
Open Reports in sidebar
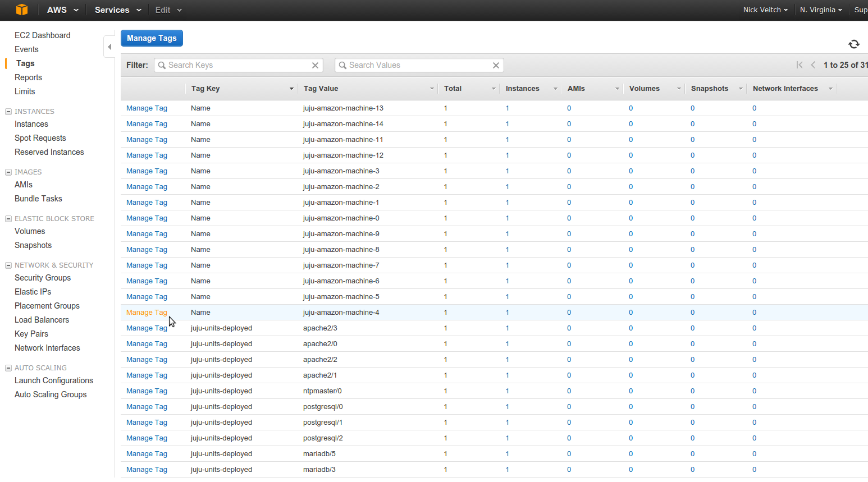click(x=28, y=77)
